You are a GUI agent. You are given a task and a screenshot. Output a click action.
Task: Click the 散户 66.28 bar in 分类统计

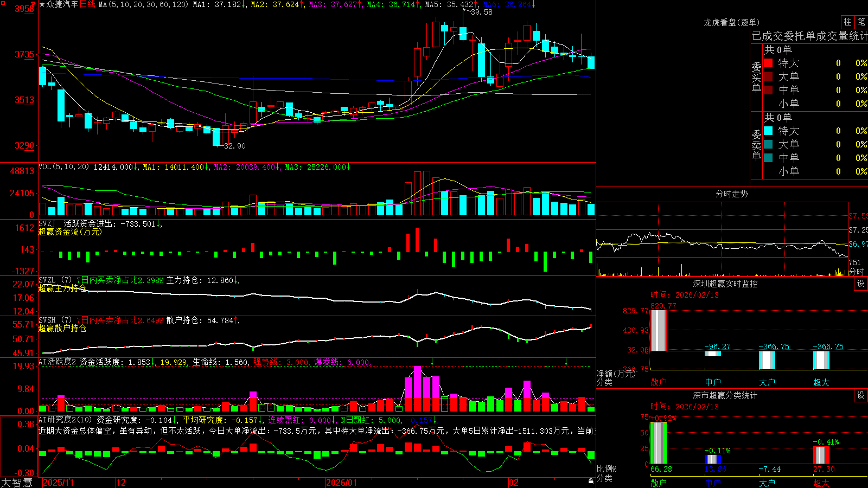click(658, 443)
